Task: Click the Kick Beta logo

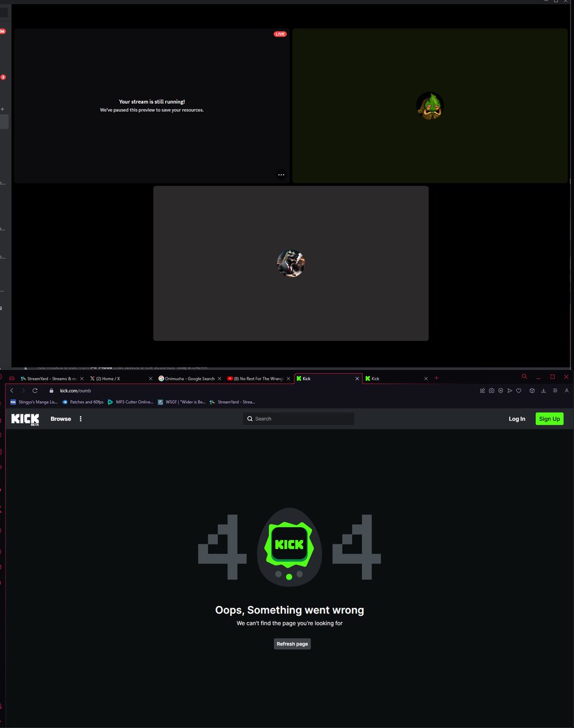Action: coord(25,419)
